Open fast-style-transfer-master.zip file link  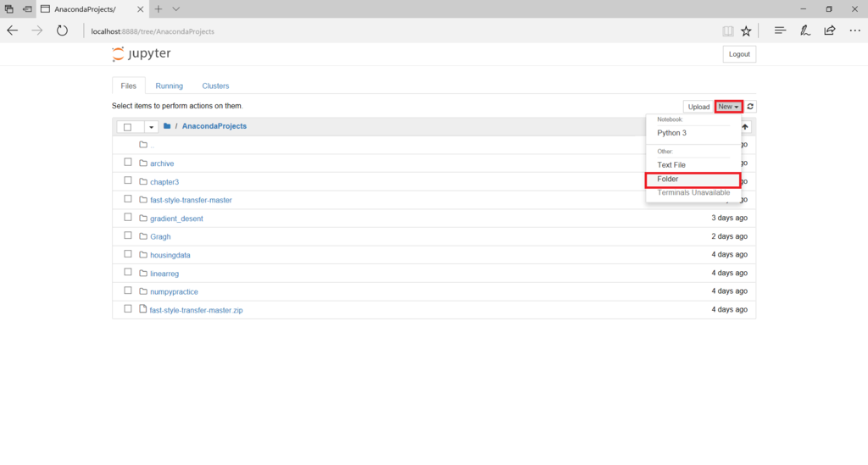tap(196, 310)
